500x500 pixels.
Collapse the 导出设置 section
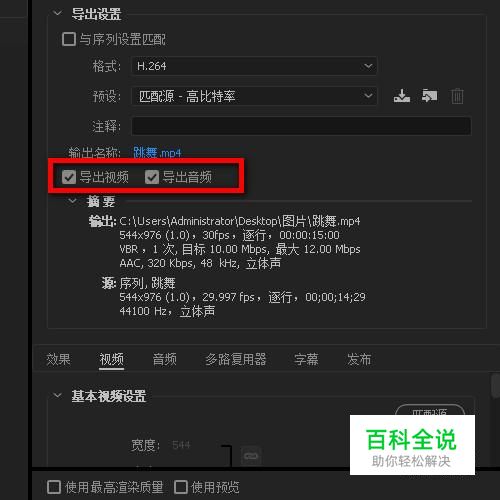click(57, 13)
